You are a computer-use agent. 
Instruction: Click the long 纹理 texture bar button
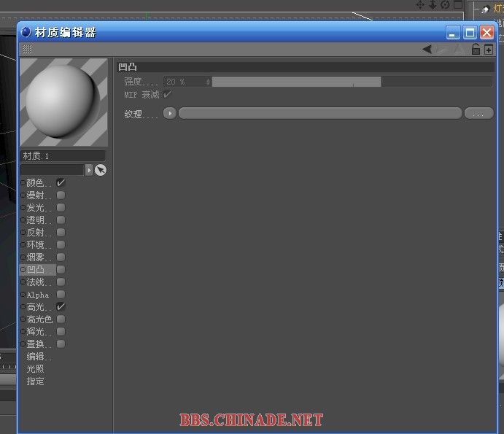click(320, 114)
